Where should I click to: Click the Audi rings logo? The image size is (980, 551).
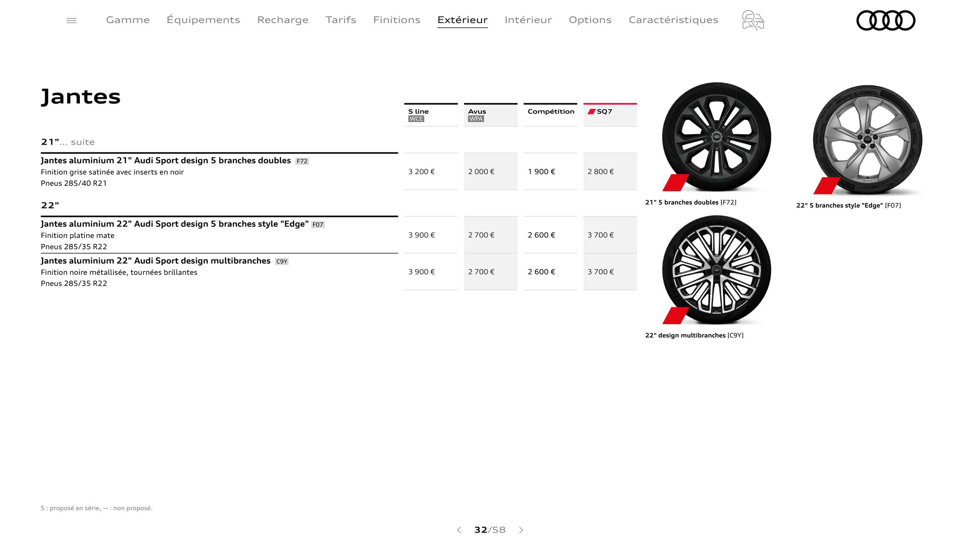pos(886,20)
